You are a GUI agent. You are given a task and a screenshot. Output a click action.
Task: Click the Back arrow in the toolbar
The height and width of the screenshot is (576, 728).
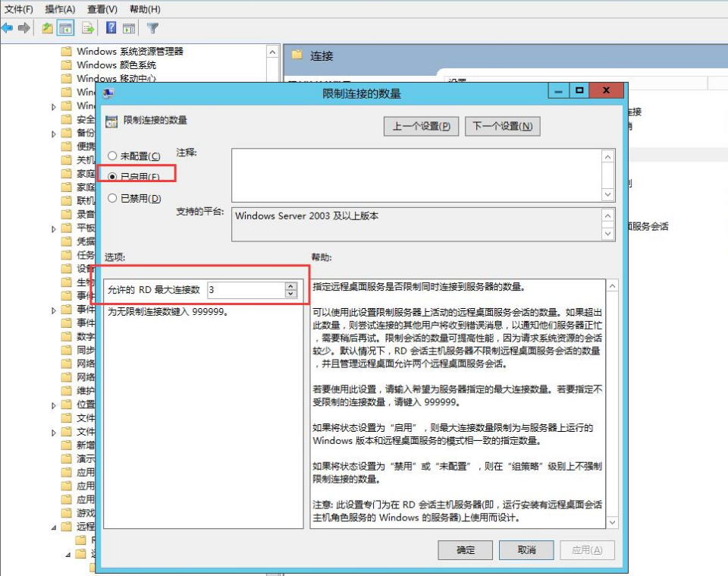8,28
